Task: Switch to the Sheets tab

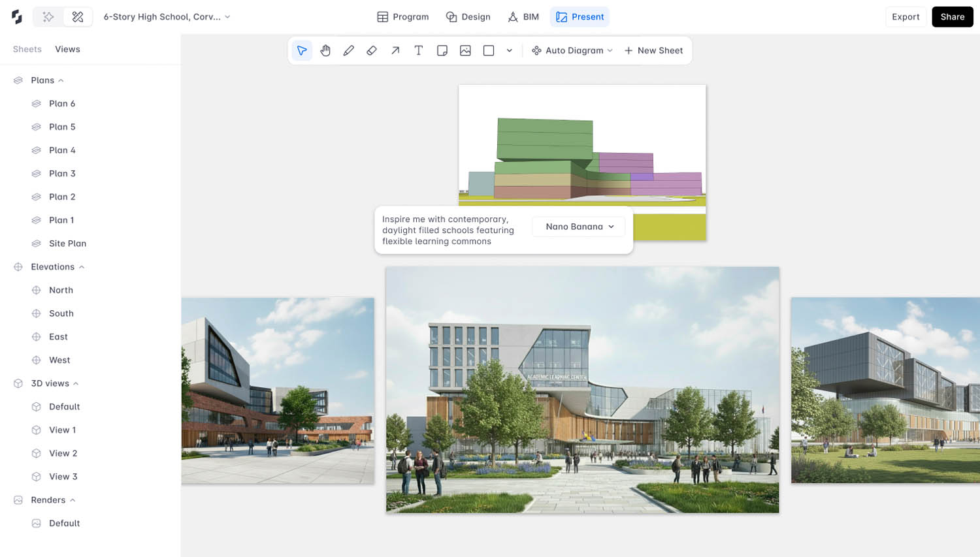Action: [27, 49]
